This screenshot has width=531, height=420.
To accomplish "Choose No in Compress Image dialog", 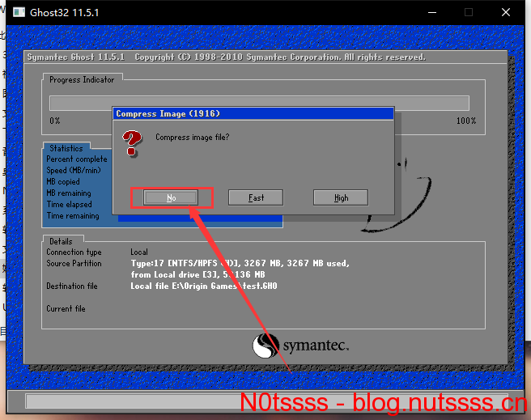I will point(171,197).
